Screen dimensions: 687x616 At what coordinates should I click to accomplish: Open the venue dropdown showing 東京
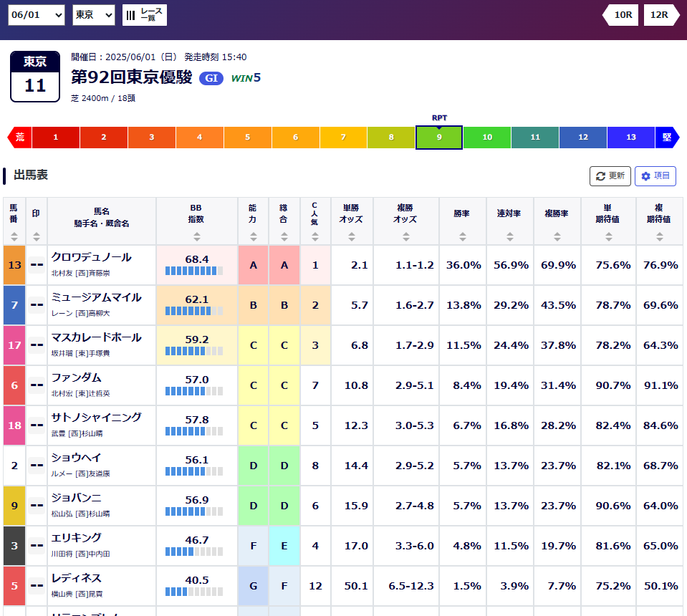[94, 15]
